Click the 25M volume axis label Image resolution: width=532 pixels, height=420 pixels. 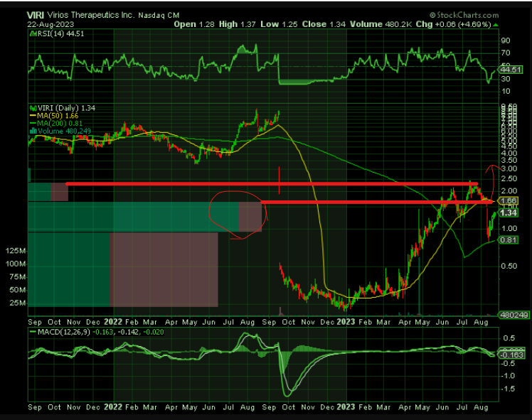pos(18,303)
